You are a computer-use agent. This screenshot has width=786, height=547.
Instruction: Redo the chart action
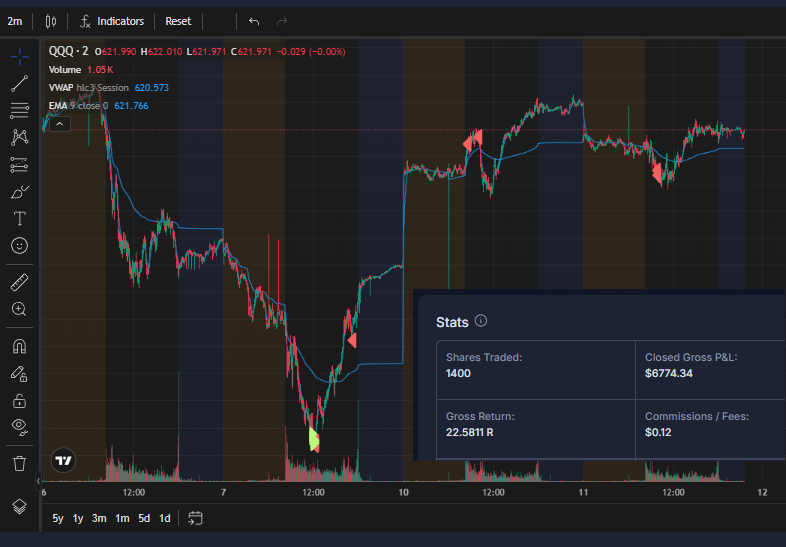point(282,22)
